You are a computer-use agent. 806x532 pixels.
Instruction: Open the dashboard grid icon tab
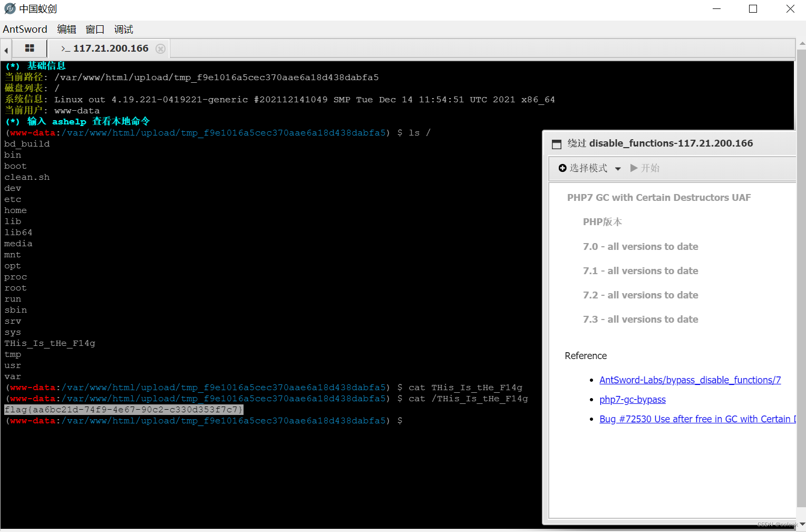[30, 48]
